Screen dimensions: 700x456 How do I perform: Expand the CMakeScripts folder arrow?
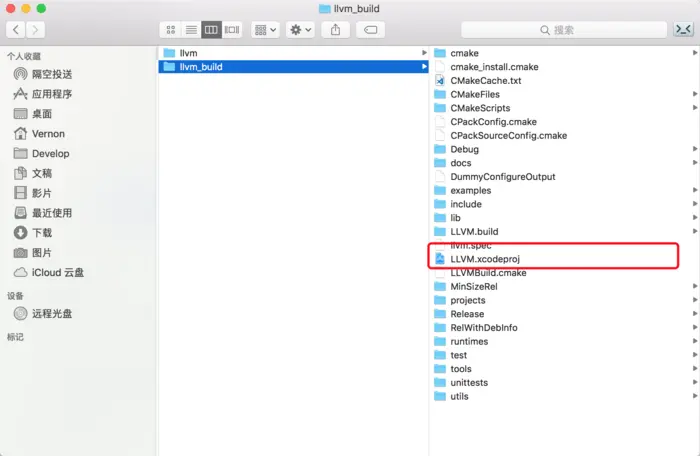coord(695,108)
